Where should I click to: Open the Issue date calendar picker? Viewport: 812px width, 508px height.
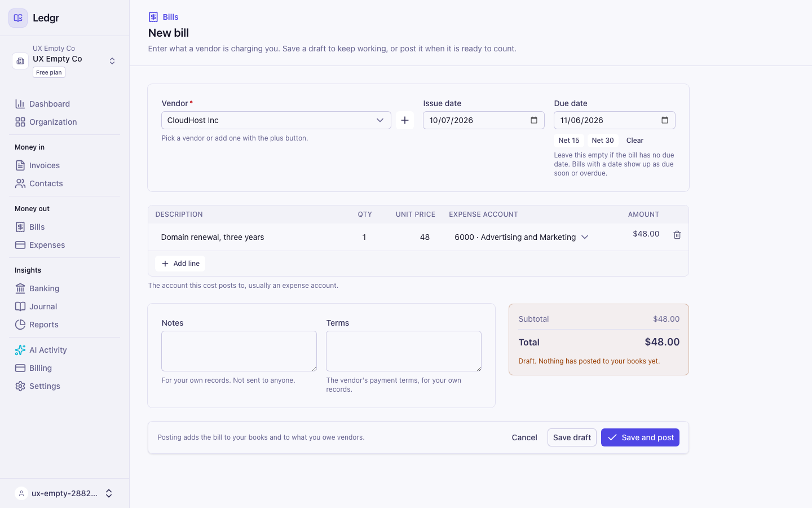coord(534,120)
